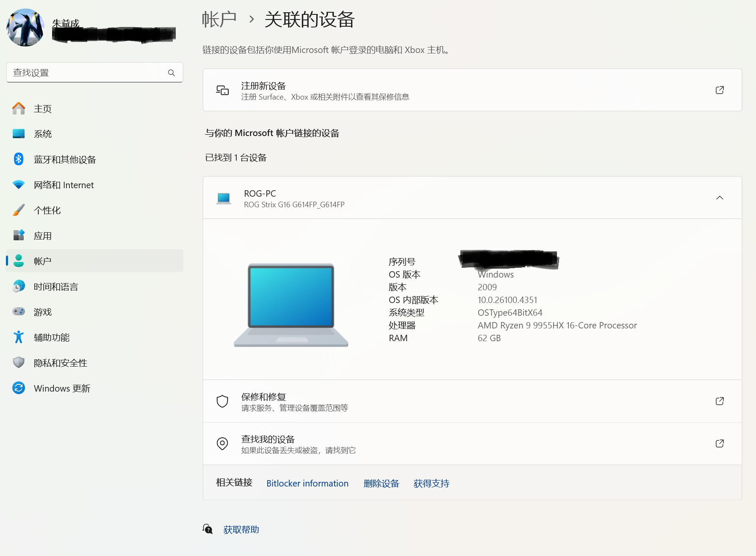
Task: Open 获取帮助 link
Action: point(241,530)
